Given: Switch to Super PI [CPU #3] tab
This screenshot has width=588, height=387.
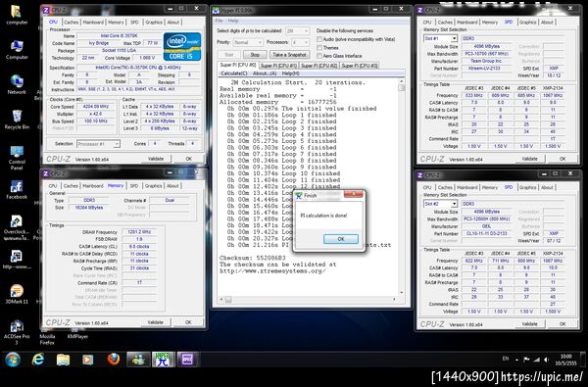Looking at the screenshot, I should tap(360, 66).
